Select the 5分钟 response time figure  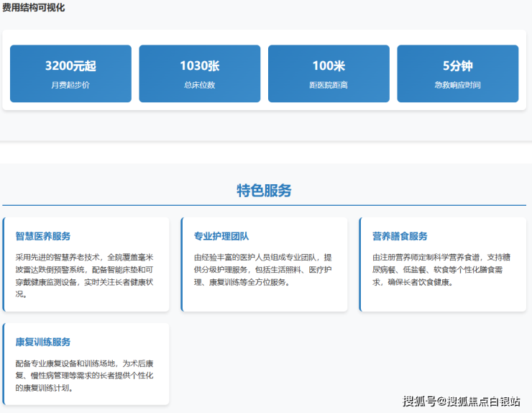(x=457, y=66)
